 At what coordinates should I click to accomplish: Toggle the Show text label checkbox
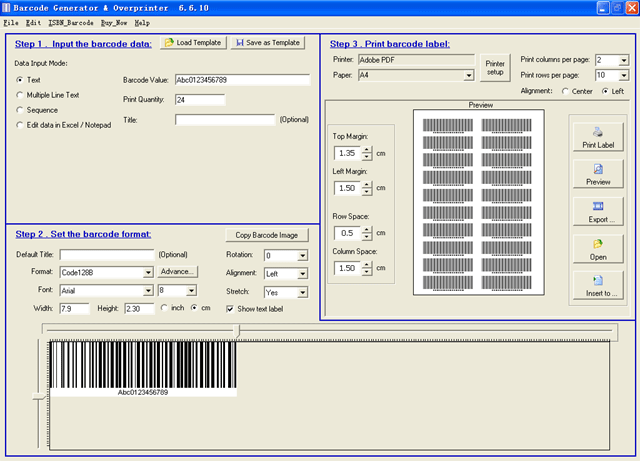click(230, 309)
